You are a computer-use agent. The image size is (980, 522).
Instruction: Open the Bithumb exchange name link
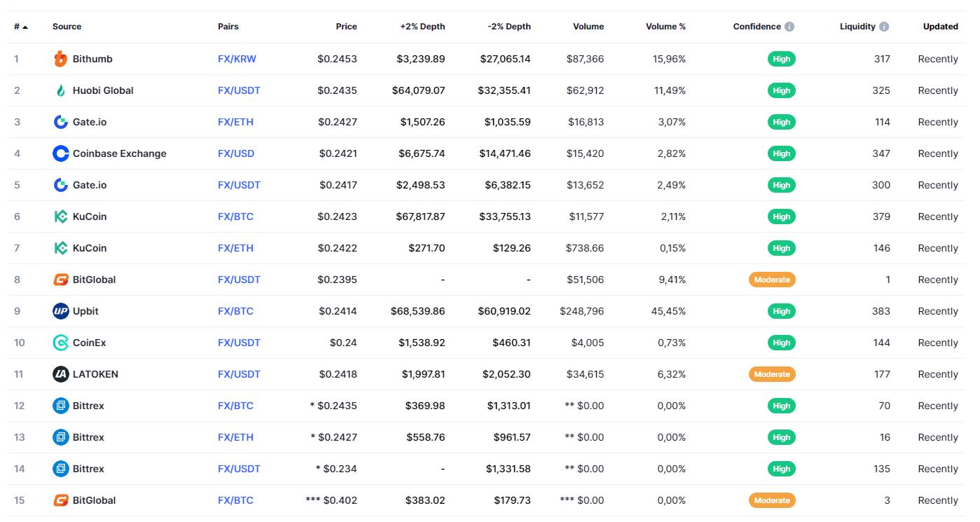pos(92,59)
